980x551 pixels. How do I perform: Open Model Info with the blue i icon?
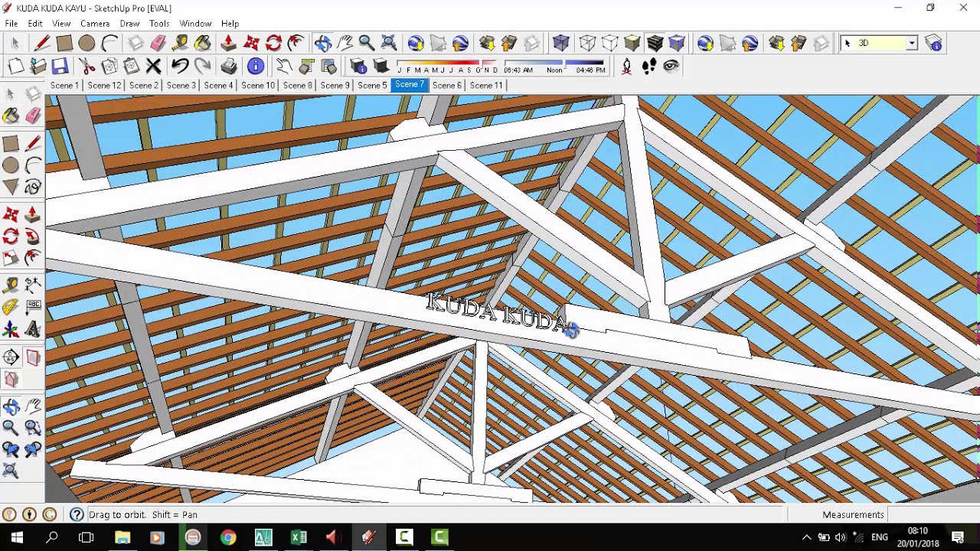pos(256,66)
